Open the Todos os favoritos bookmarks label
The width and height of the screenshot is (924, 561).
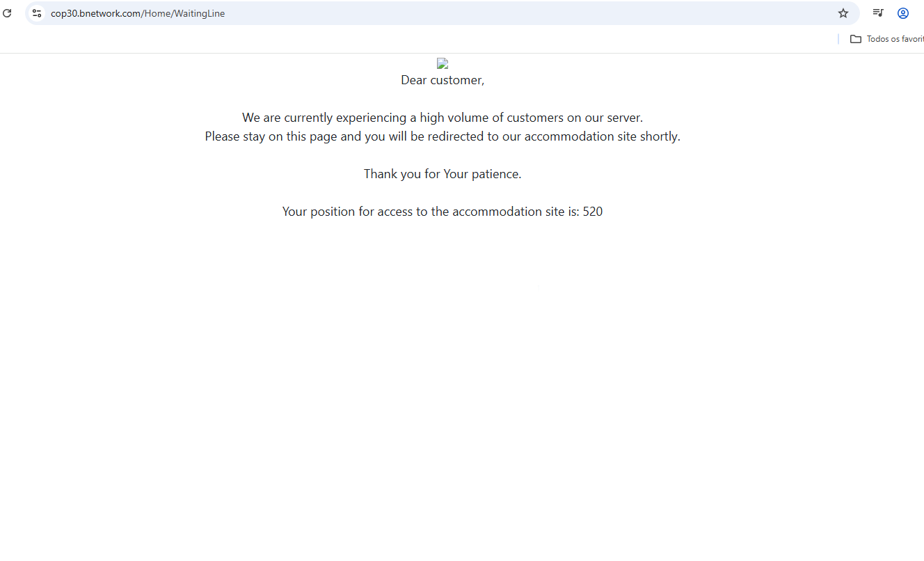pyautogui.click(x=895, y=39)
